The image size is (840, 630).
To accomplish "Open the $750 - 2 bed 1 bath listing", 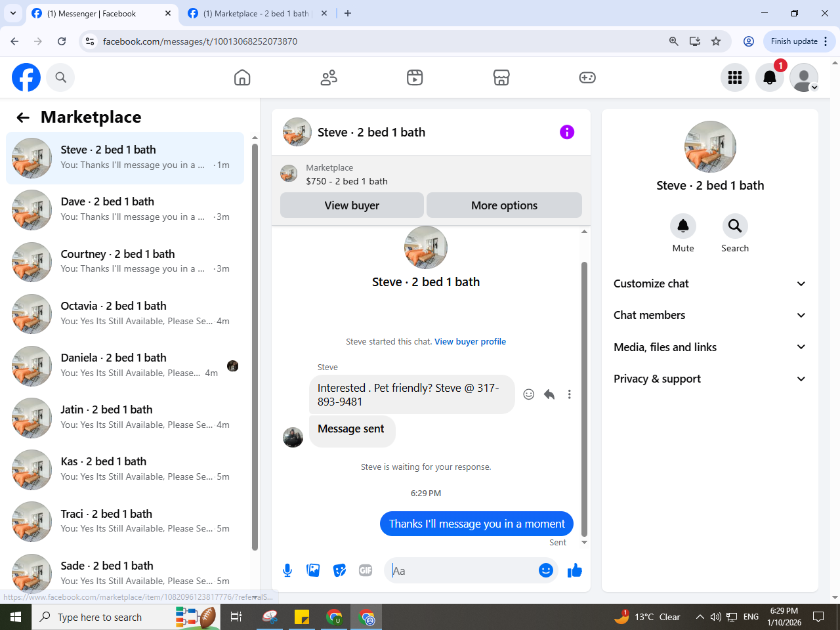I will pyautogui.click(x=346, y=181).
